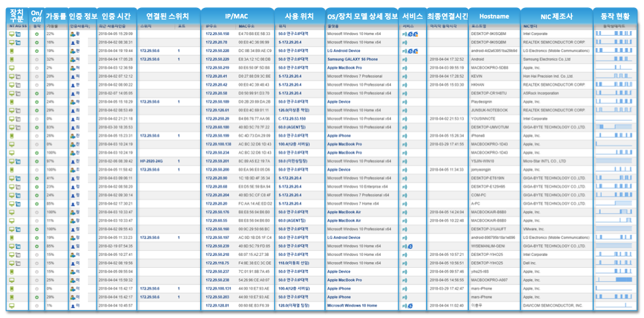Click the IE service icon for 172.29.128.81
This screenshot has width=644, height=318.
click(x=410, y=305)
